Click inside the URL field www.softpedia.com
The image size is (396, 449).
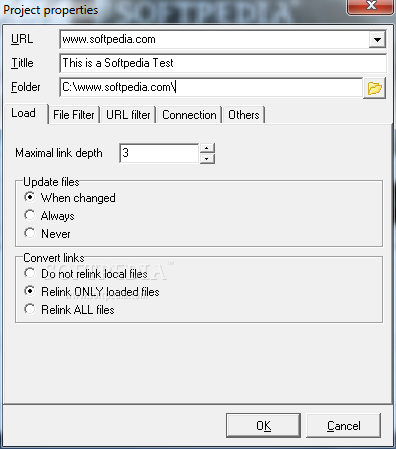(x=214, y=40)
